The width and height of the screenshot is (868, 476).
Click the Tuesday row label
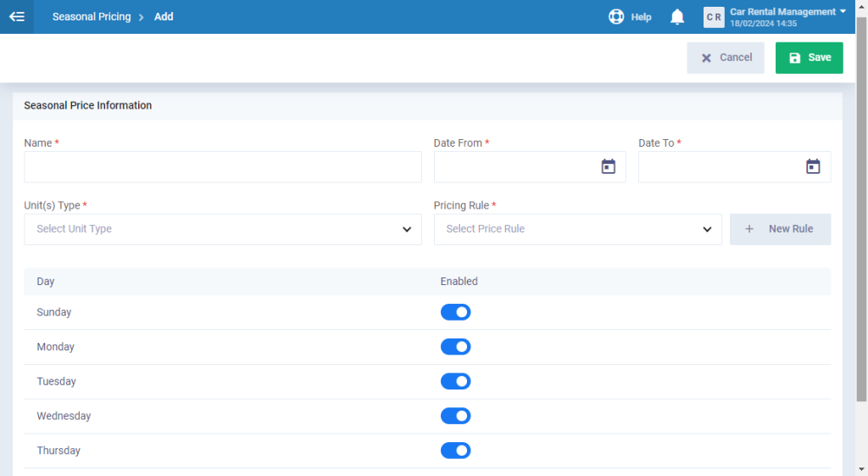56,381
